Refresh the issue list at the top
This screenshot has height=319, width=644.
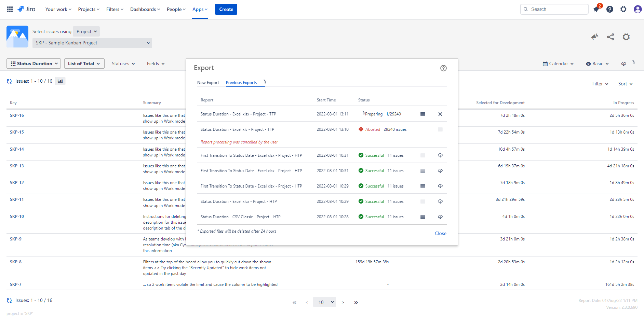tap(9, 81)
